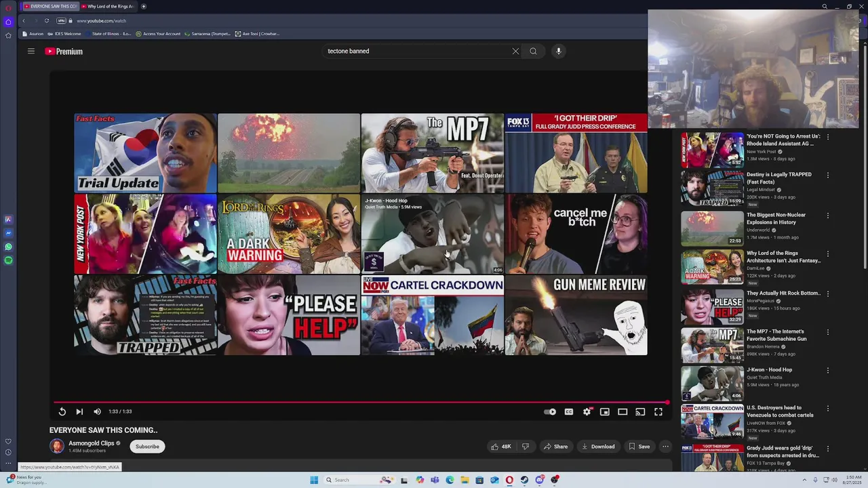Viewport: 868px width, 488px height.
Task: Dislike the video thumbs down
Action: coord(525,447)
